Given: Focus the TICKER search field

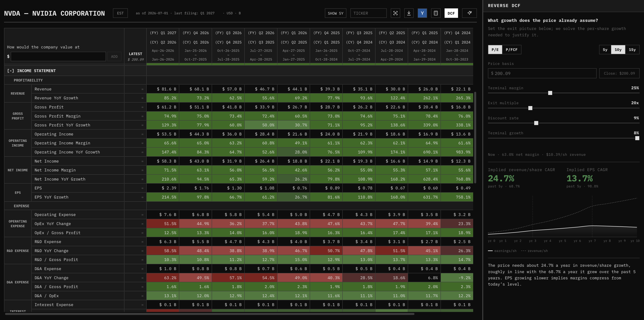Looking at the screenshot, I should coord(369,13).
